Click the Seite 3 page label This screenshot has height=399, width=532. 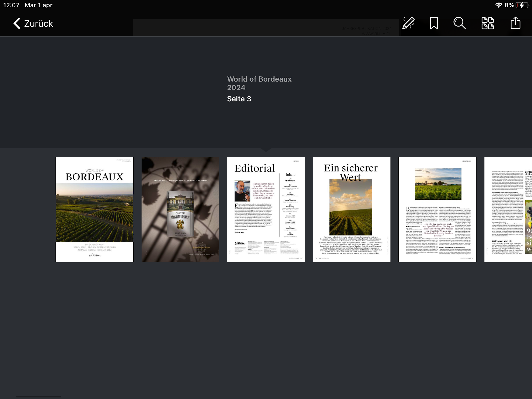click(x=239, y=99)
